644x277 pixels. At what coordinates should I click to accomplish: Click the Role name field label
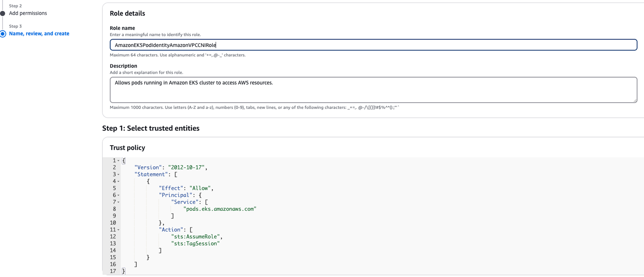coord(122,28)
